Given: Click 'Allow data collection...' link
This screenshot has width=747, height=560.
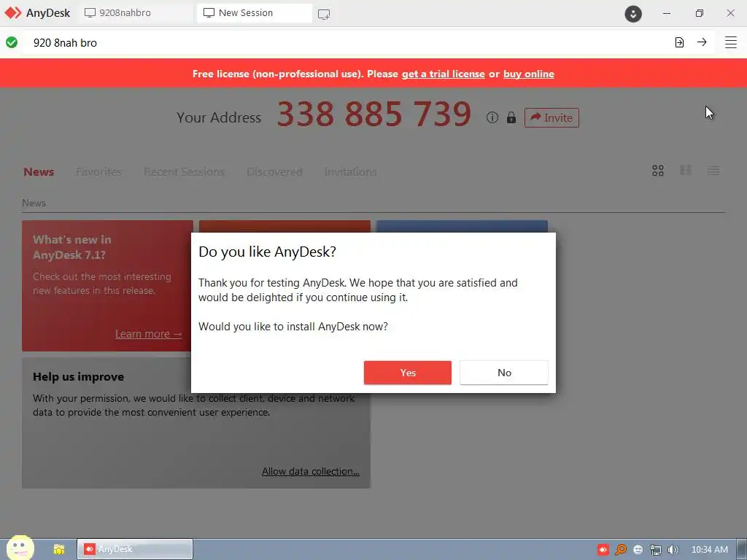Looking at the screenshot, I should pos(311,471).
